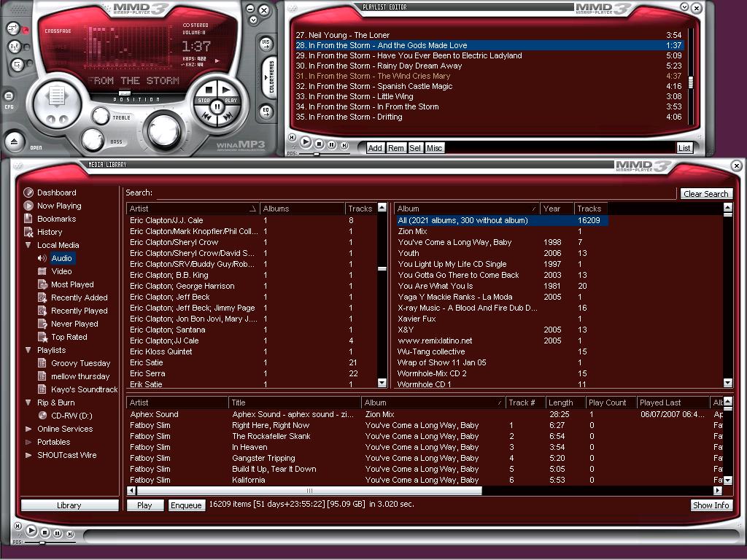This screenshot has height=560, width=747.
Task: Click the Enqueue button
Action: [186, 505]
